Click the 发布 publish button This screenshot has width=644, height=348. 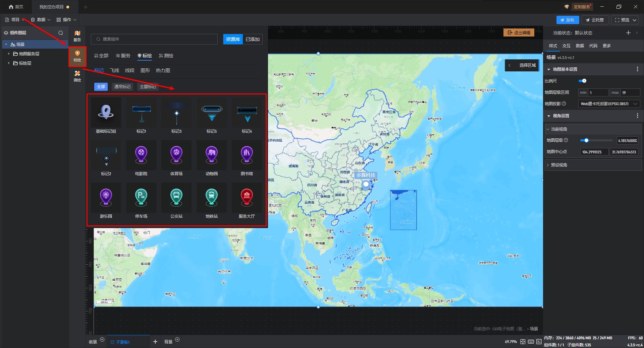[x=568, y=20]
